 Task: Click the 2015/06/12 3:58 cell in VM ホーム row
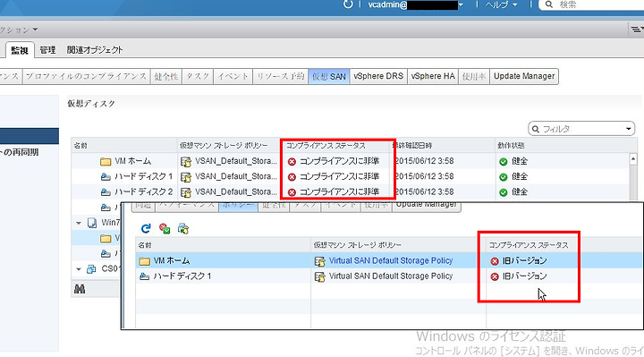click(x=425, y=161)
